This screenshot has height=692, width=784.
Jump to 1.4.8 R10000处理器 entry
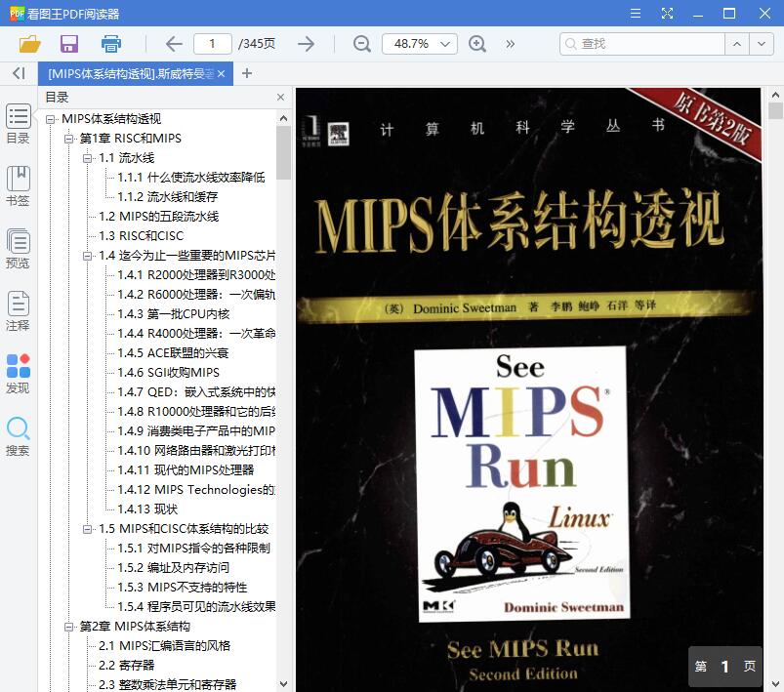click(196, 412)
